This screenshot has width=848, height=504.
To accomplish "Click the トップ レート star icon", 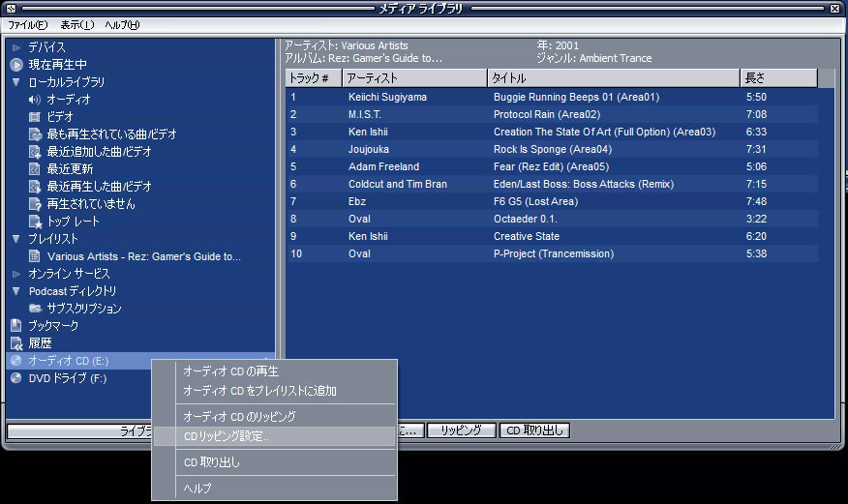I will [x=35, y=222].
